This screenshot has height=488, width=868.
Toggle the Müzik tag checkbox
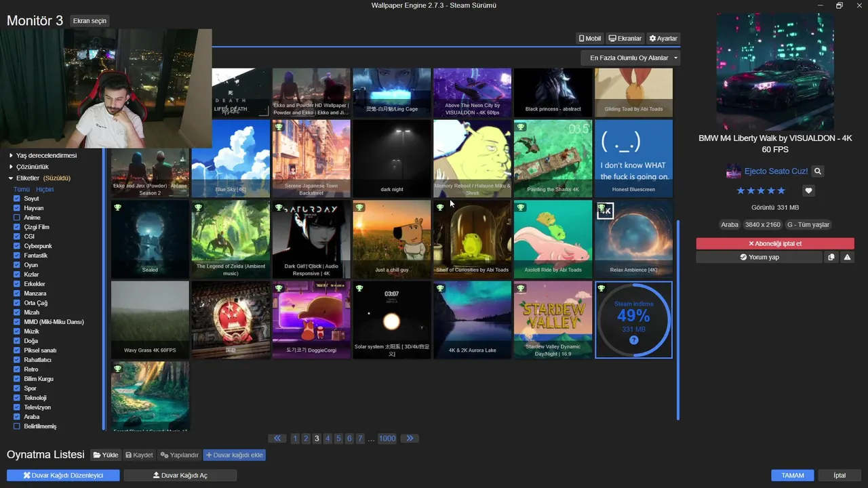point(17,331)
